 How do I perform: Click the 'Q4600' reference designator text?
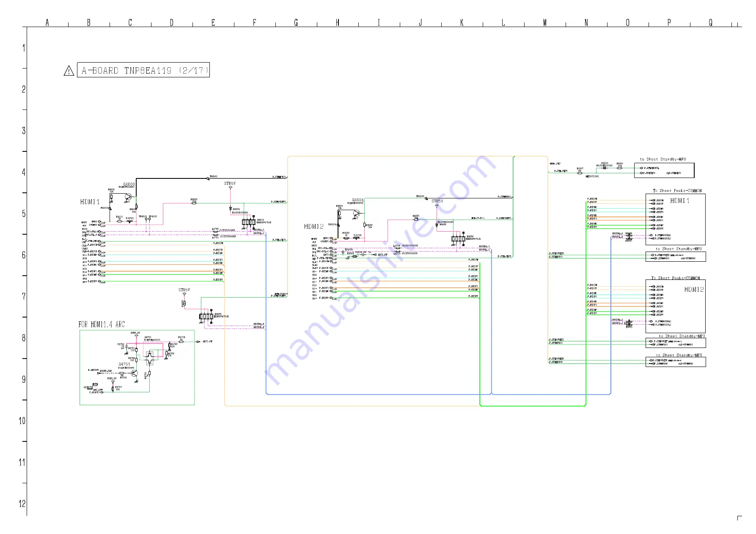click(129, 184)
